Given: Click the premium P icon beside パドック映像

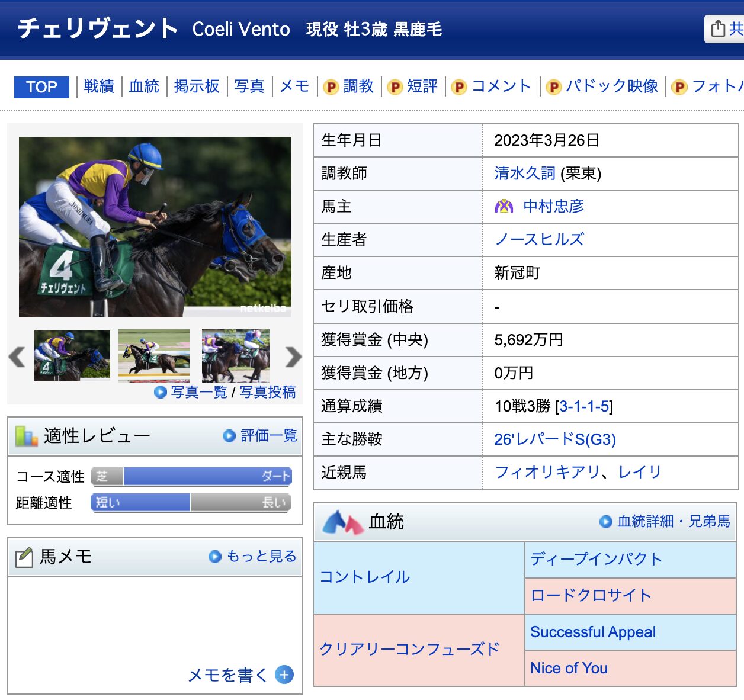Looking at the screenshot, I should click(553, 87).
